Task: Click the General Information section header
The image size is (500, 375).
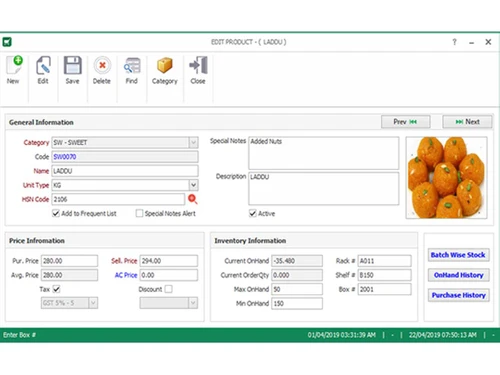Action: pyautogui.click(x=41, y=122)
